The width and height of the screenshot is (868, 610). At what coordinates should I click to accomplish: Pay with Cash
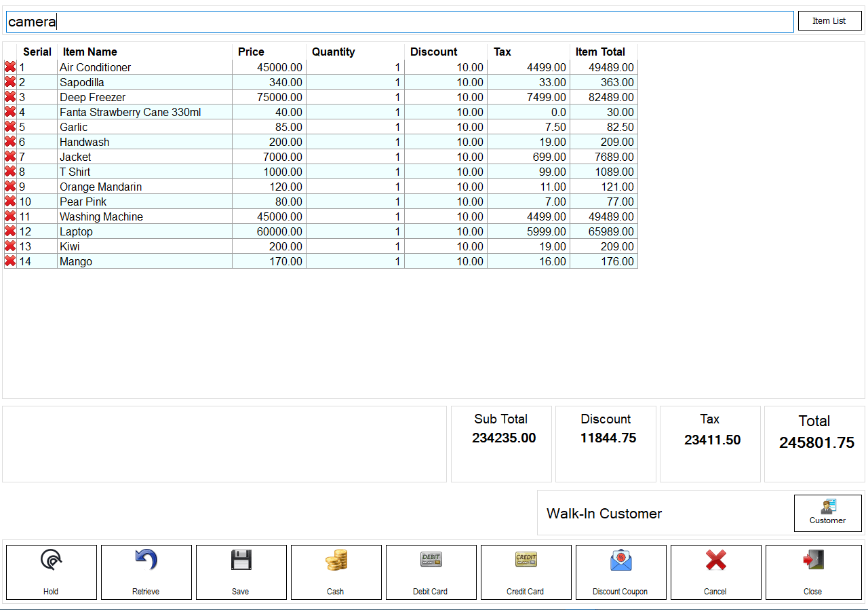336,572
